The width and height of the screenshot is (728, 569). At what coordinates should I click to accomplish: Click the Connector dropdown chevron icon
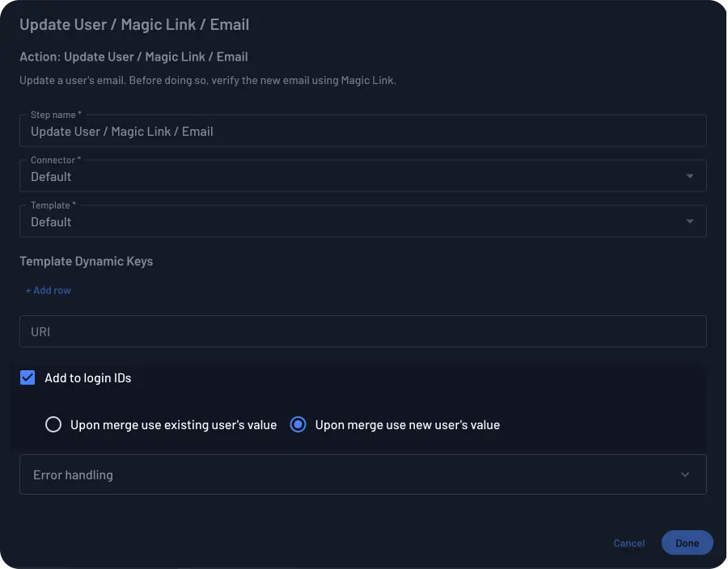(690, 175)
